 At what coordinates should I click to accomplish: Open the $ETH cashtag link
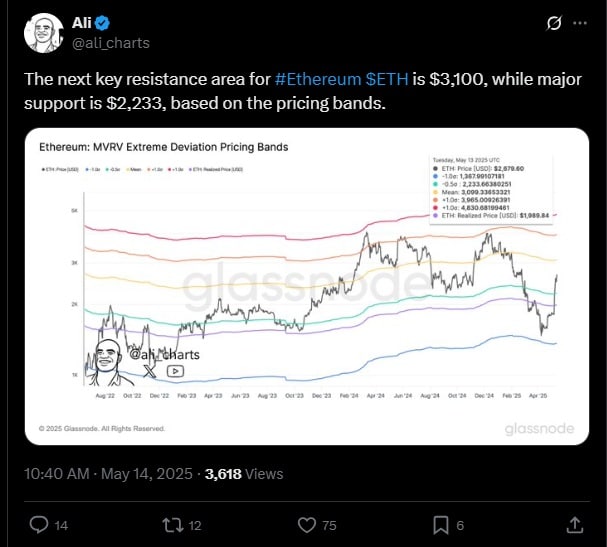click(x=387, y=79)
